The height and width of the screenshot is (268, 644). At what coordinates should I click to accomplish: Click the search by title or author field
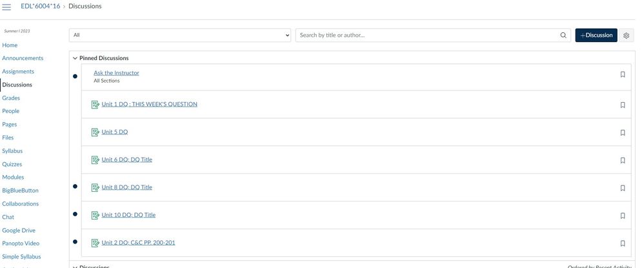426,36
